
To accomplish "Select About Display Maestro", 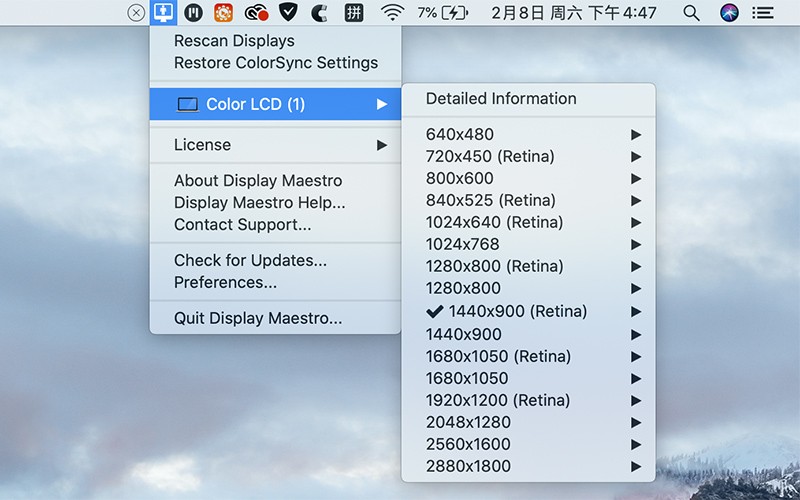I will (276, 181).
